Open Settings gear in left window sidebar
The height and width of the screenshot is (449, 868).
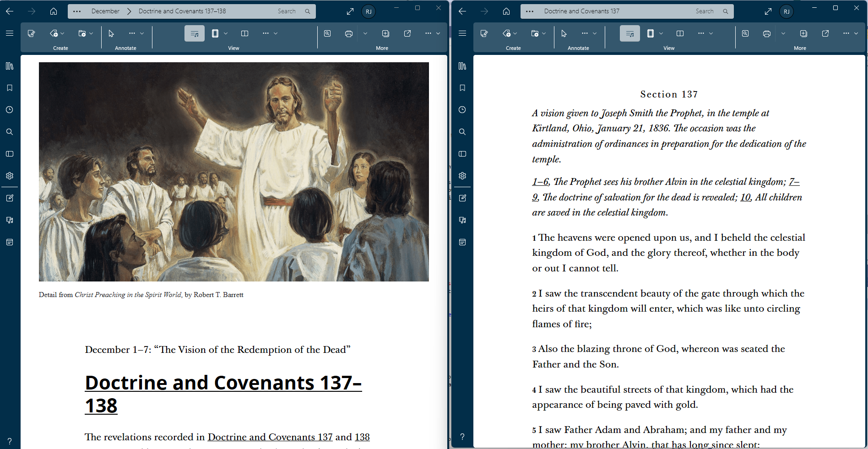tap(10, 176)
